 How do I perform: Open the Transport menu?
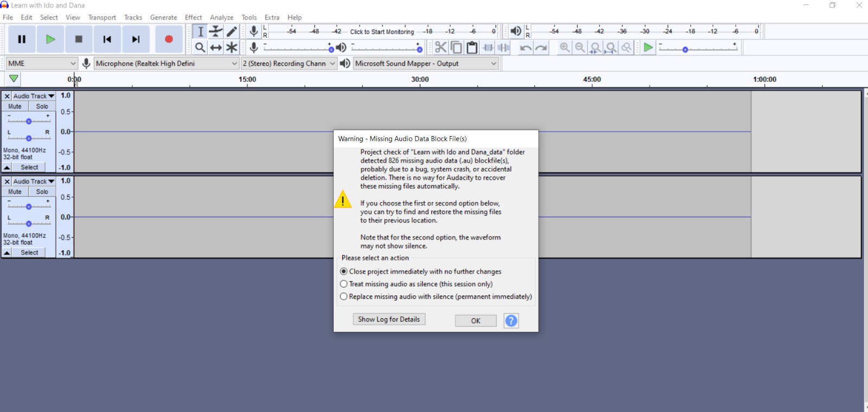[102, 17]
